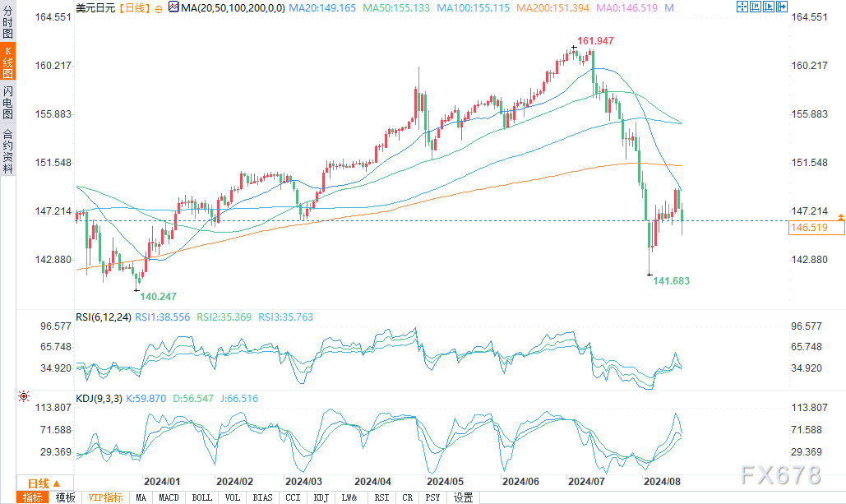The width and height of the screenshot is (846, 504).
Task: Click the MA indicator chart icon
Action: [173, 8]
